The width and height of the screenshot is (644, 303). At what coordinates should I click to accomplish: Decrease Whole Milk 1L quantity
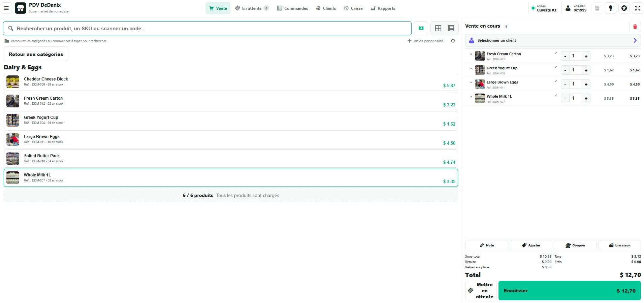pos(565,99)
